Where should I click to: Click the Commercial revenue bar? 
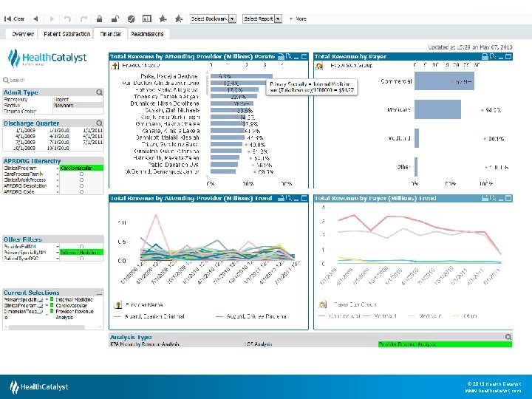[x=444, y=81]
